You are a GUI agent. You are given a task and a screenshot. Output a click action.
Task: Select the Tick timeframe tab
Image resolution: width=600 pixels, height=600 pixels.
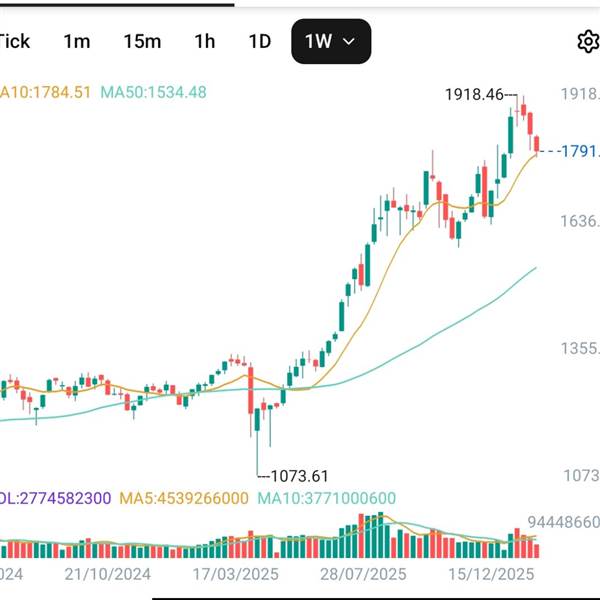point(14,41)
